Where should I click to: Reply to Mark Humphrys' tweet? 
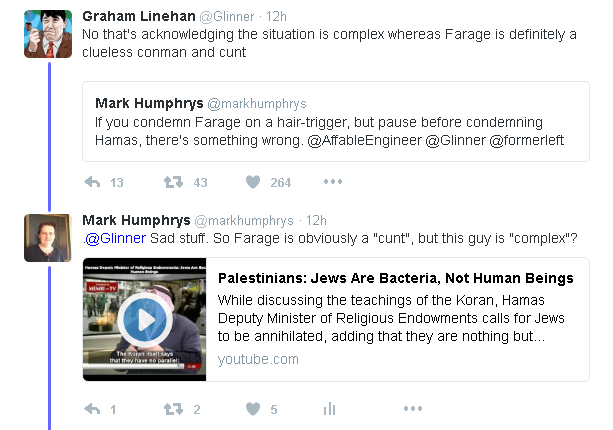(x=92, y=409)
